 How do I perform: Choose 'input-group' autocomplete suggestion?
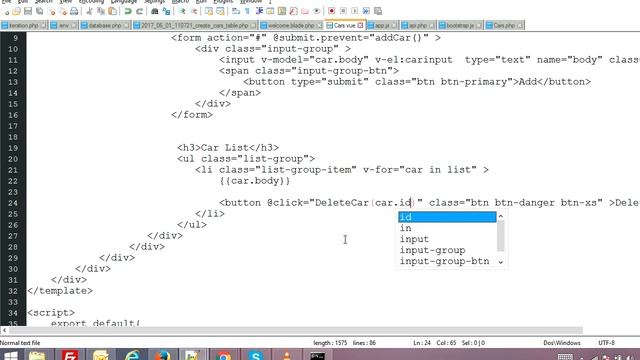pyautogui.click(x=447, y=250)
